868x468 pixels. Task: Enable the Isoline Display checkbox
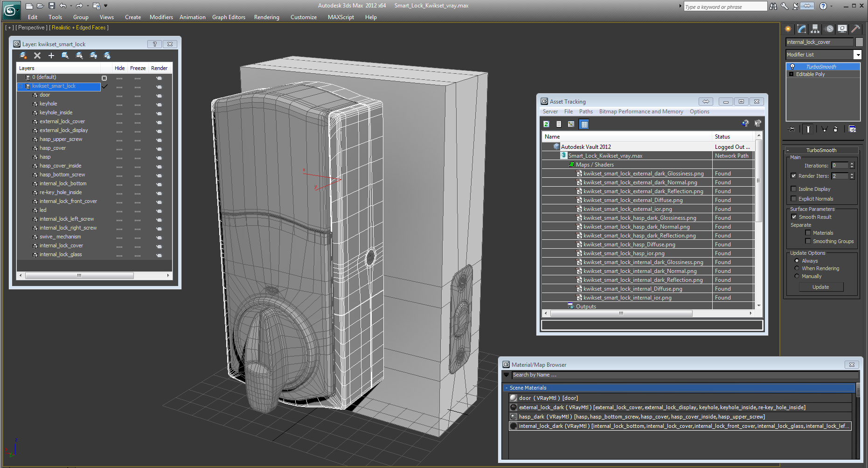(x=793, y=189)
